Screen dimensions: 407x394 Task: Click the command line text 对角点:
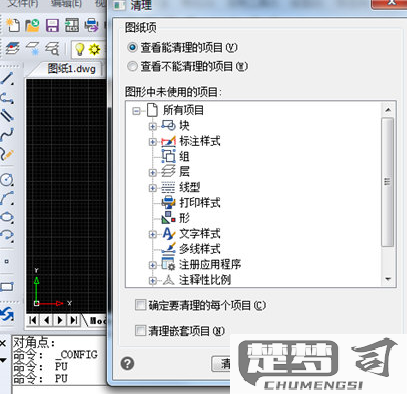[34, 342]
